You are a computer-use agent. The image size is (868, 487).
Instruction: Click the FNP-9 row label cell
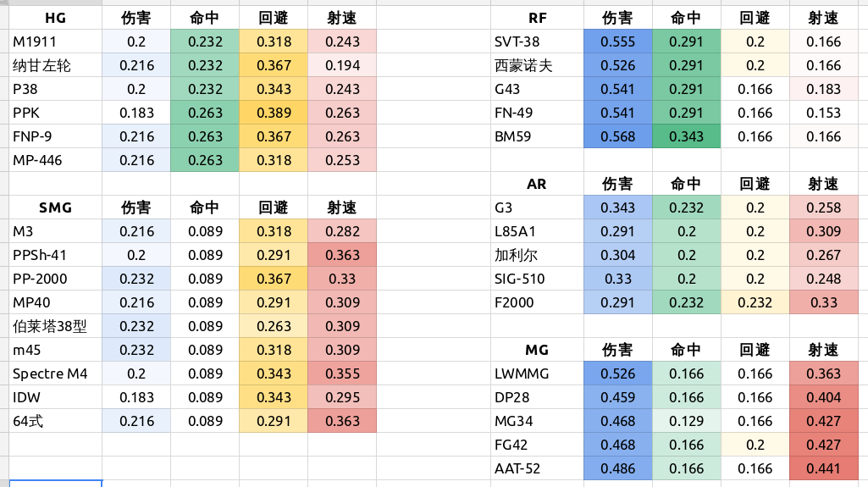55,136
